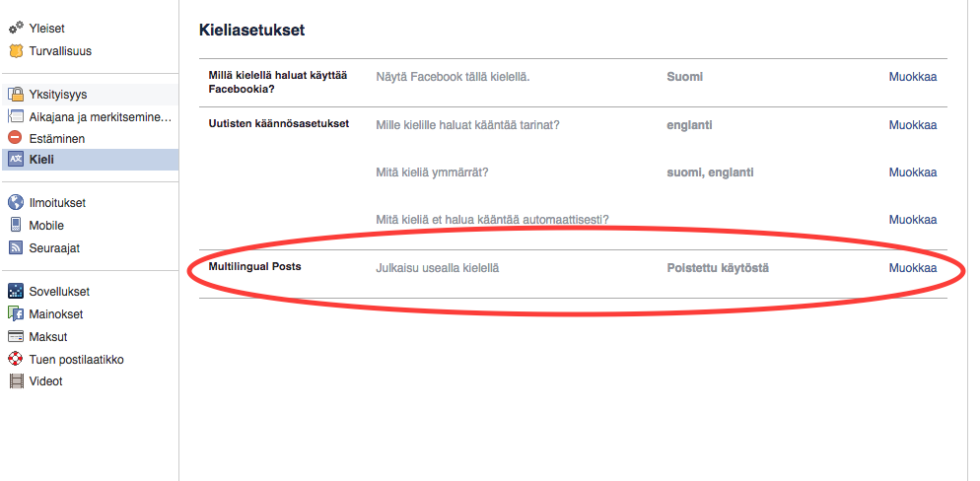Edit the Facebook display language Suomi
Screen dimensions: 980x481
tap(913, 77)
